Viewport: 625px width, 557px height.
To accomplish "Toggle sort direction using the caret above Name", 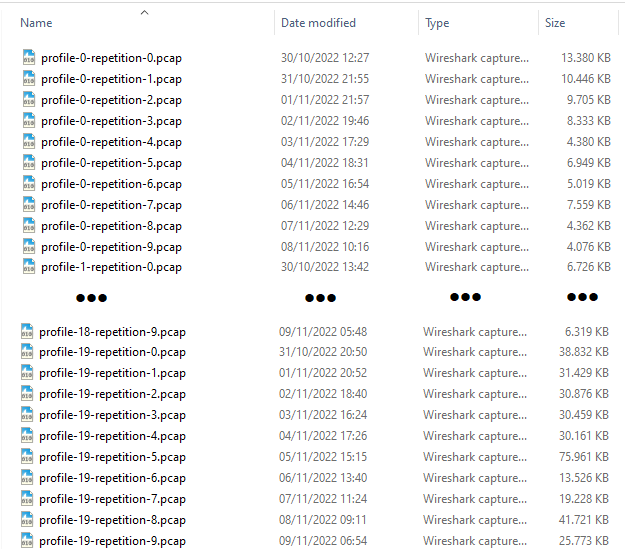I will tap(144, 13).
